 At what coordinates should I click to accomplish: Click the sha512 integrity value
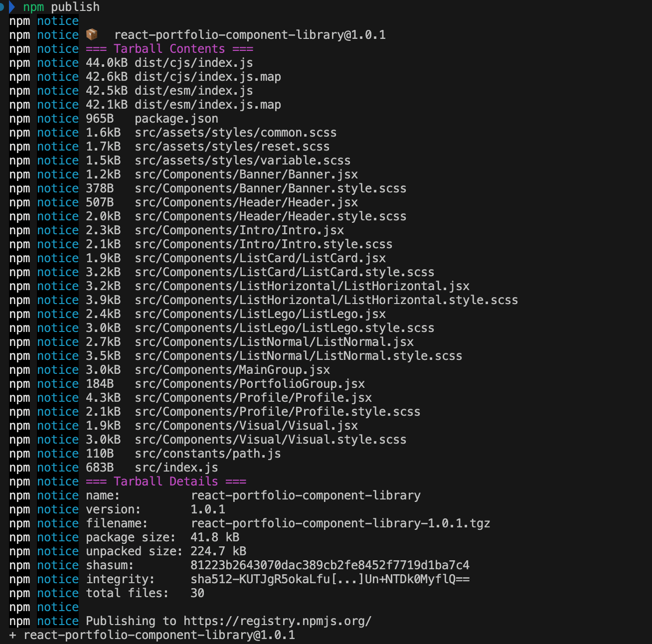click(330, 579)
